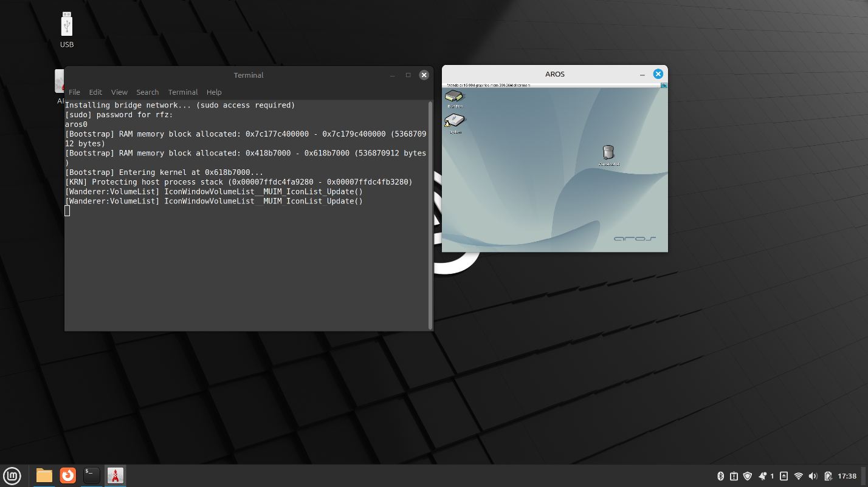The width and height of the screenshot is (868, 487).
Task: Switch to the AROS taskbar item
Action: (115, 475)
